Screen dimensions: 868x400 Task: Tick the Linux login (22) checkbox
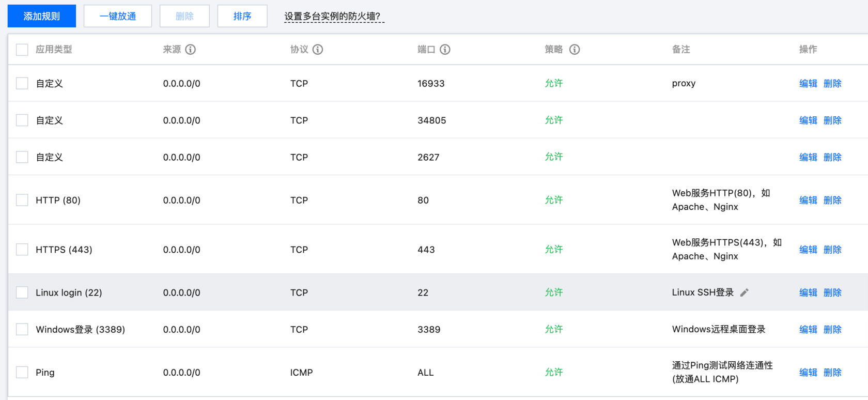click(22, 293)
